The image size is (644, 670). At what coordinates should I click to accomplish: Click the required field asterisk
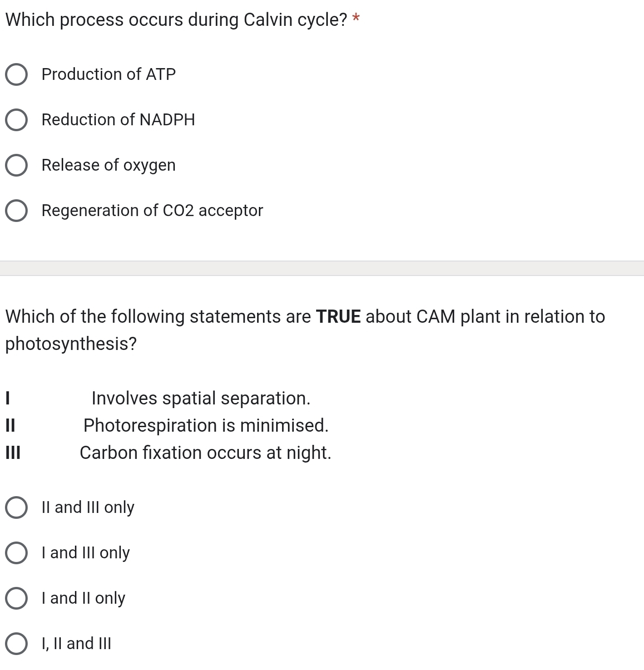pyautogui.click(x=356, y=17)
